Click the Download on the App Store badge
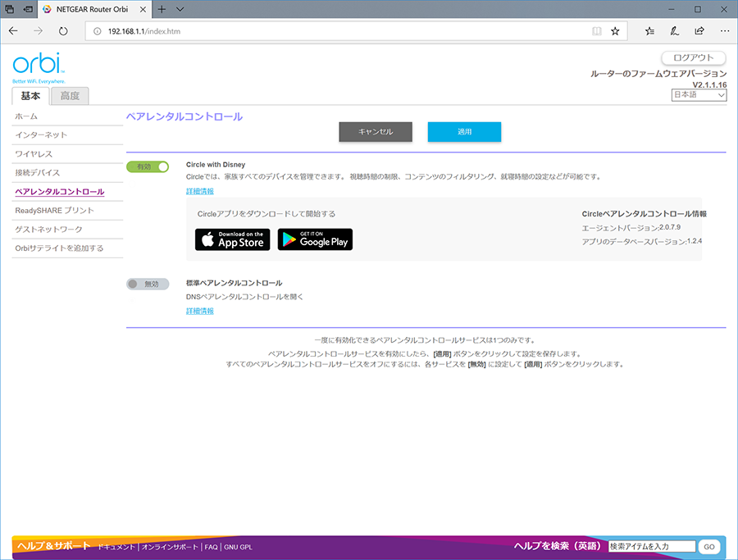 point(232,239)
